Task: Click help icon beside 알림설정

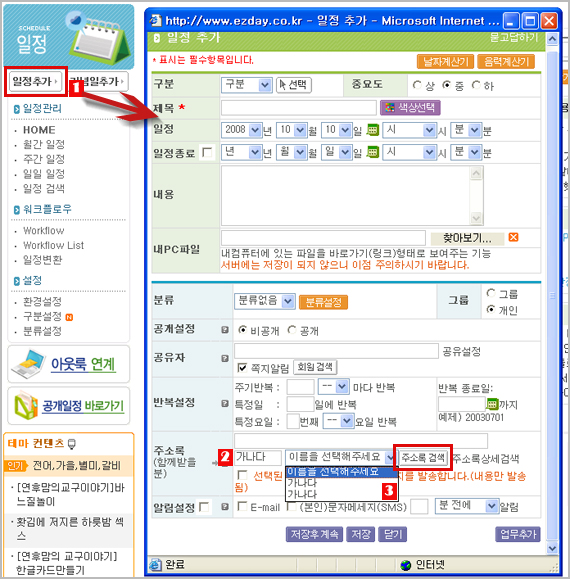Action: [225, 507]
